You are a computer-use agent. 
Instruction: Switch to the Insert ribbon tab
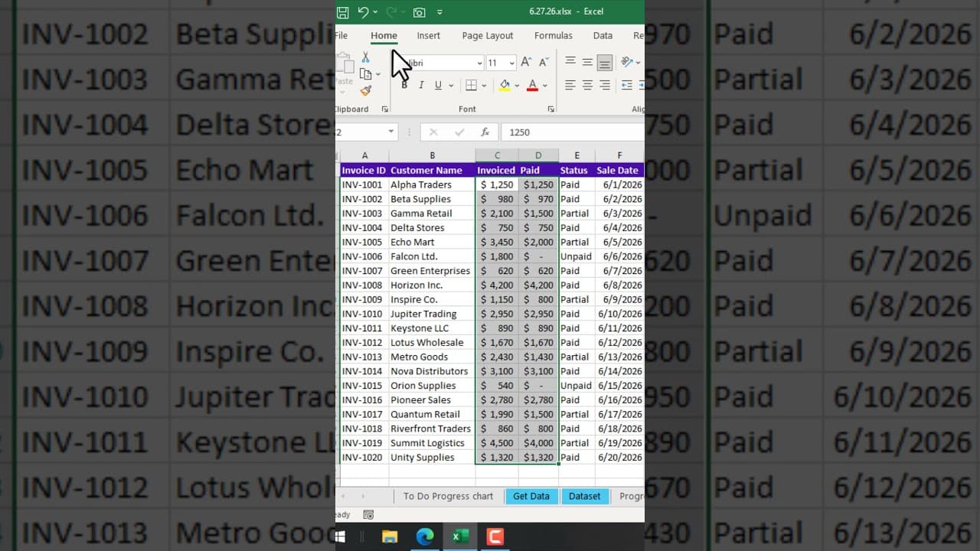tap(429, 36)
